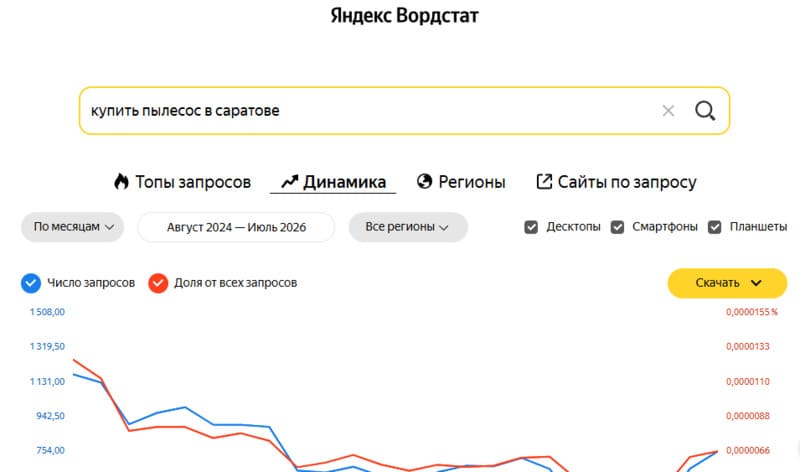The height and width of the screenshot is (472, 800).
Task: Click the external link icon beside Сайты по запросу
Action: tap(544, 181)
